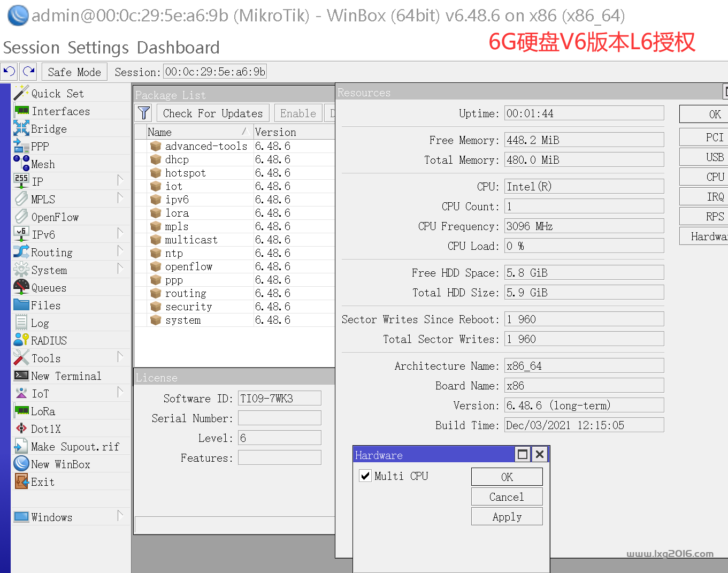728x573 pixels.
Task: Close the Hardware dialog
Action: (x=540, y=454)
